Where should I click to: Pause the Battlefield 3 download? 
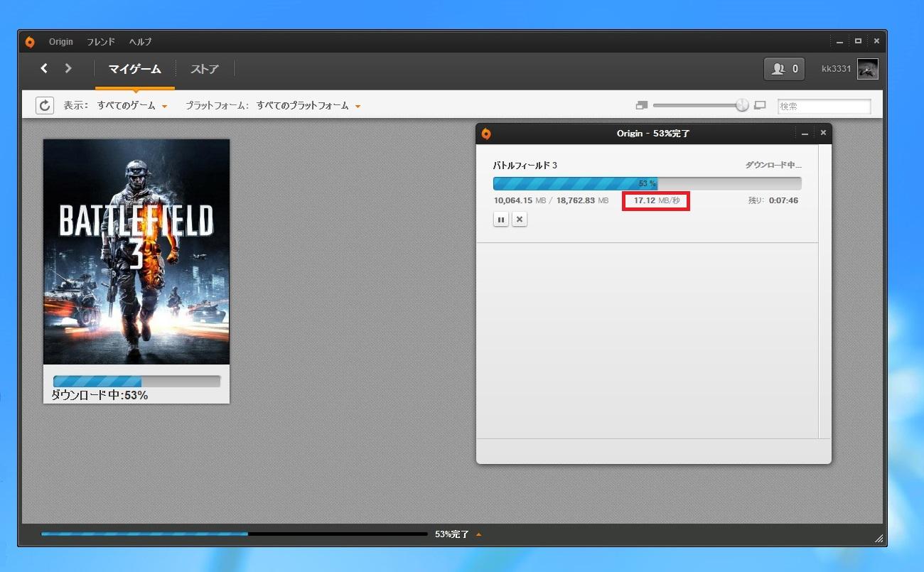point(501,220)
